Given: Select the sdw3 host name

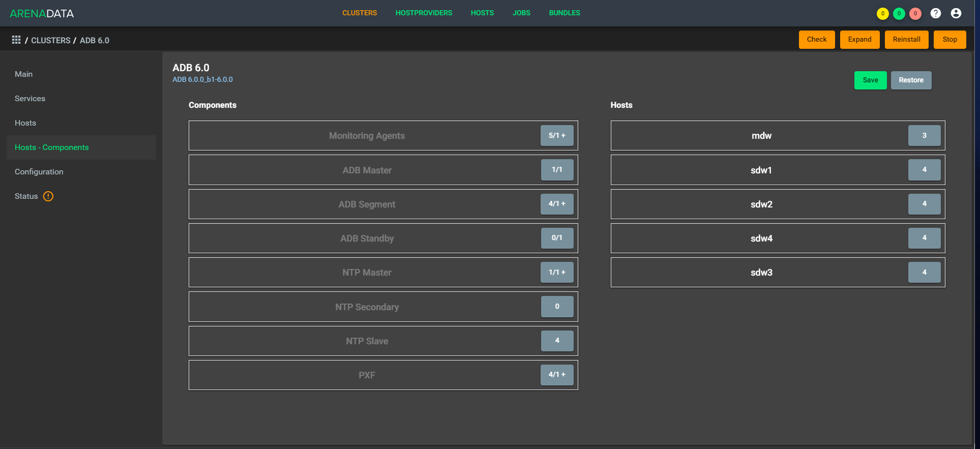Looking at the screenshot, I should coord(761,273).
